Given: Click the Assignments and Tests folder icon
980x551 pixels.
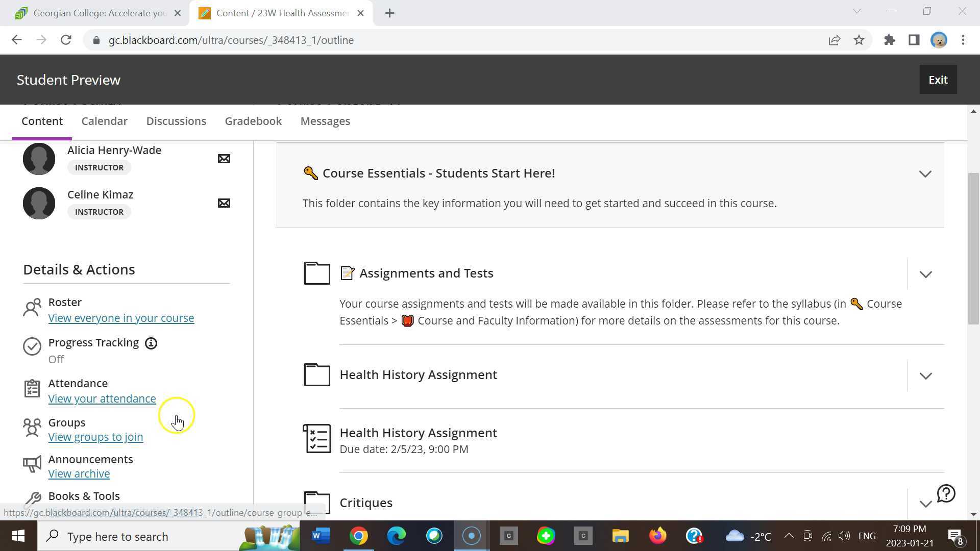Looking at the screenshot, I should 317,273.
